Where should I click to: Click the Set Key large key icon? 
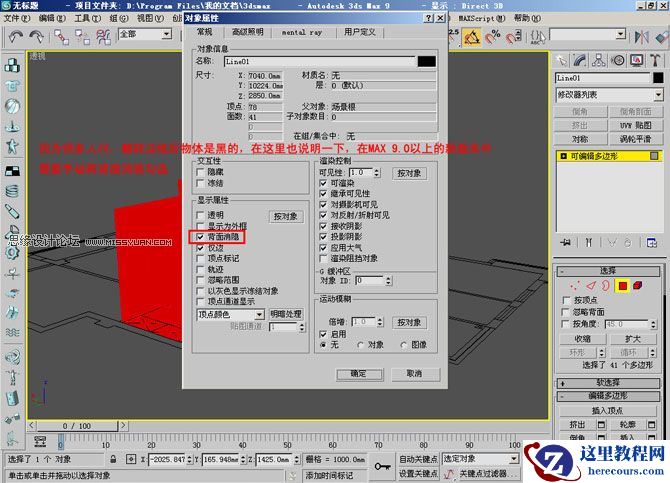click(x=382, y=466)
